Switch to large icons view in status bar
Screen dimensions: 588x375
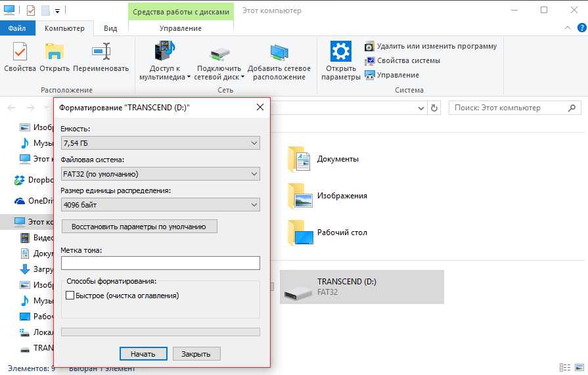tap(579, 368)
